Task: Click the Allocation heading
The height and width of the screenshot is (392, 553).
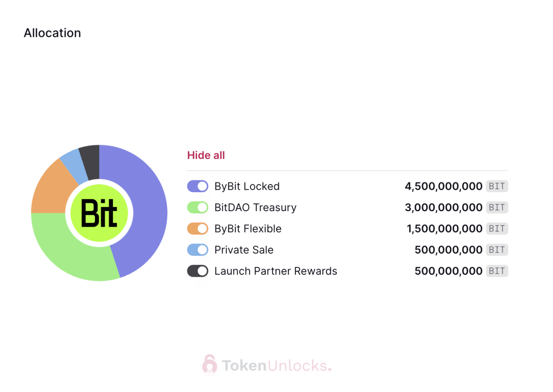Action: pos(52,33)
